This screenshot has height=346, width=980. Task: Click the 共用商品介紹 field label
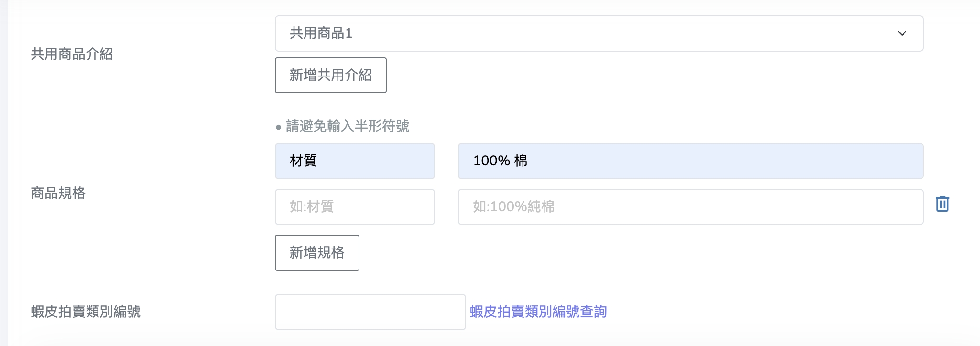pos(72,54)
